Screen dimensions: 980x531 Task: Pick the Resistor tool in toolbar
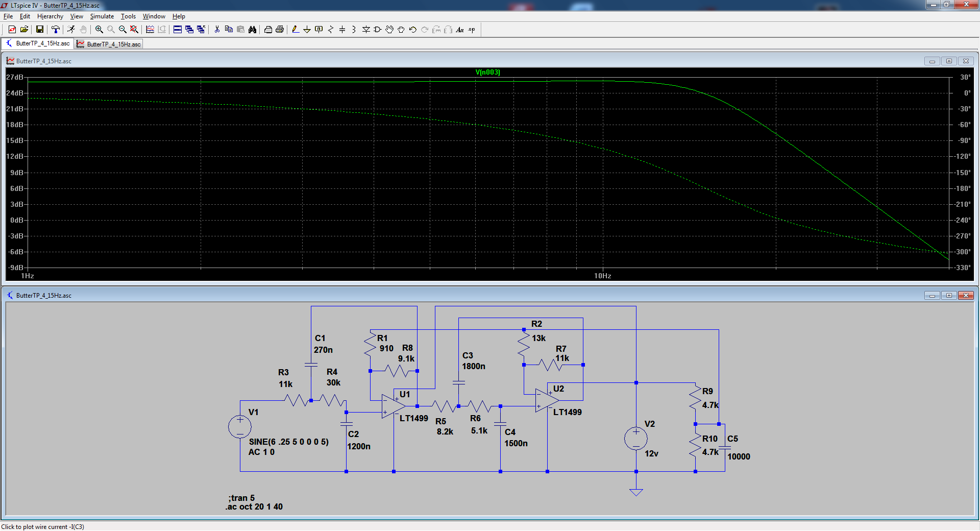[331, 30]
